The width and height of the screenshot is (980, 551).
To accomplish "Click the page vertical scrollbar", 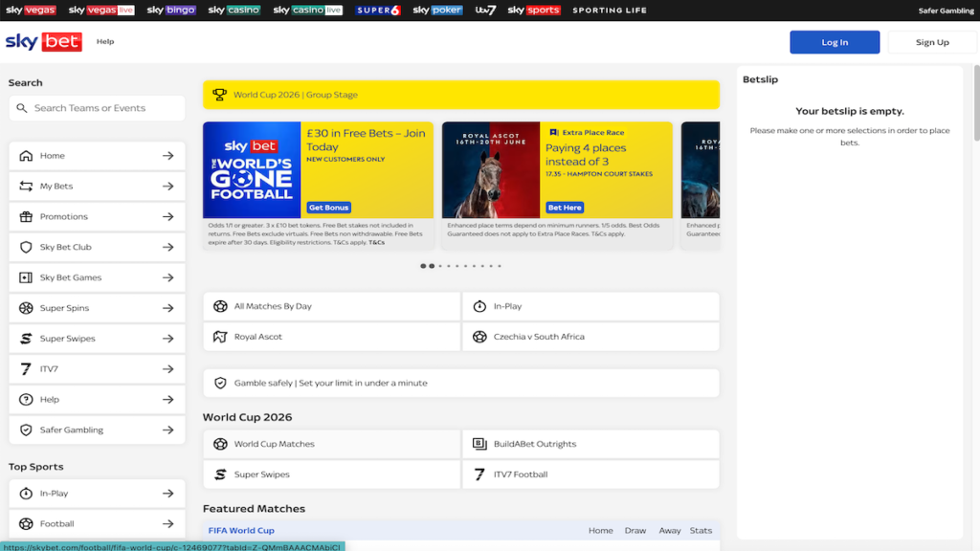I will click(976, 103).
